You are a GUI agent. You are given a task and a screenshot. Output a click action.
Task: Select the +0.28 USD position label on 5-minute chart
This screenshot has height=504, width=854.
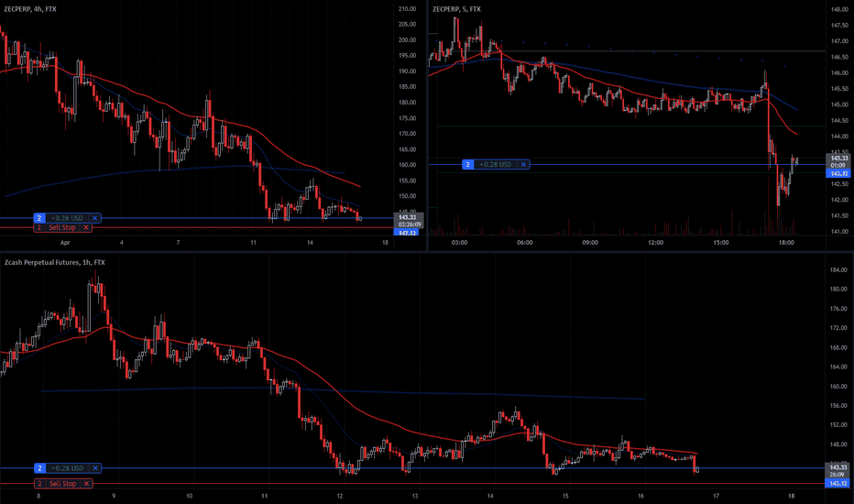point(496,165)
